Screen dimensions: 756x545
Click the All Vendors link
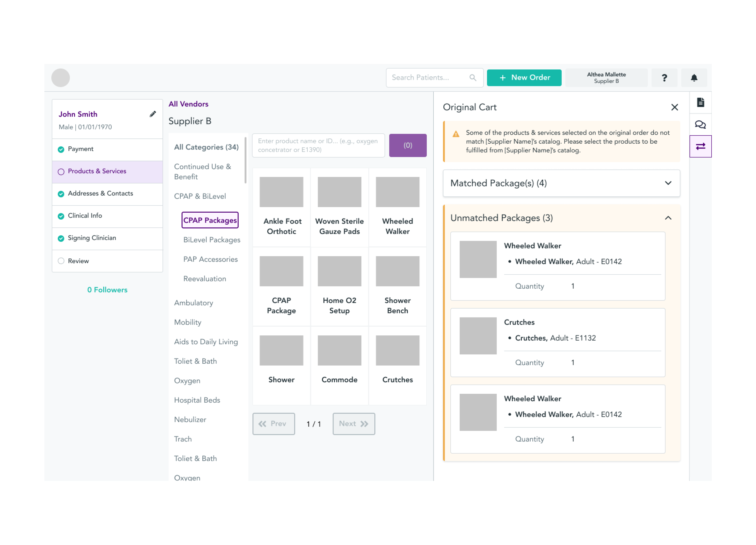[188, 104]
